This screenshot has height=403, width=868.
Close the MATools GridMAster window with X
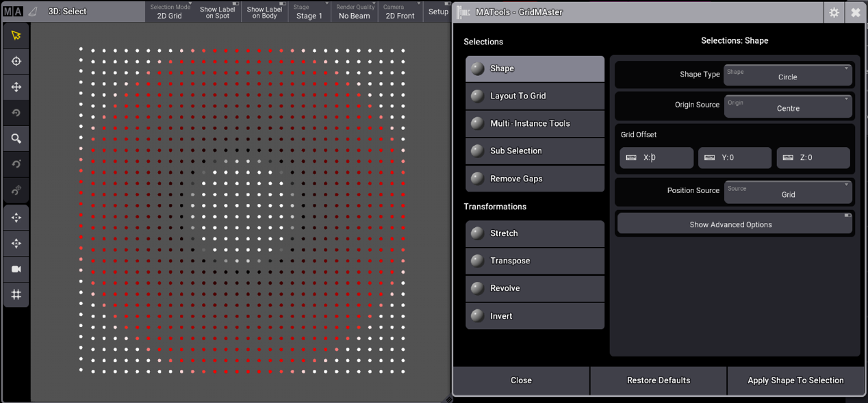(x=856, y=12)
